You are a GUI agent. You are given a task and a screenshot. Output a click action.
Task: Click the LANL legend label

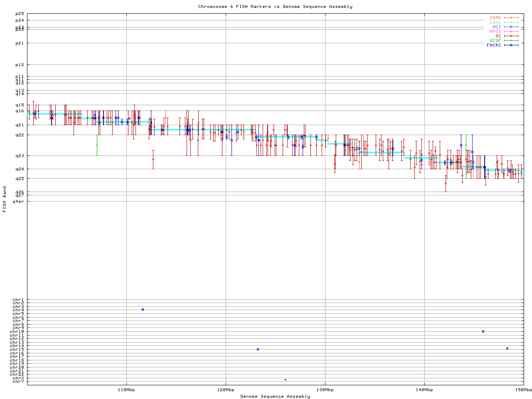coord(495,22)
